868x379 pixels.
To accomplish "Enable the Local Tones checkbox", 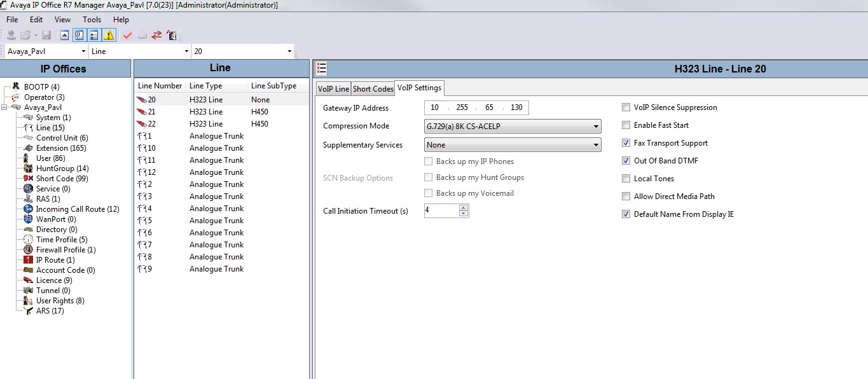I will [x=626, y=179].
